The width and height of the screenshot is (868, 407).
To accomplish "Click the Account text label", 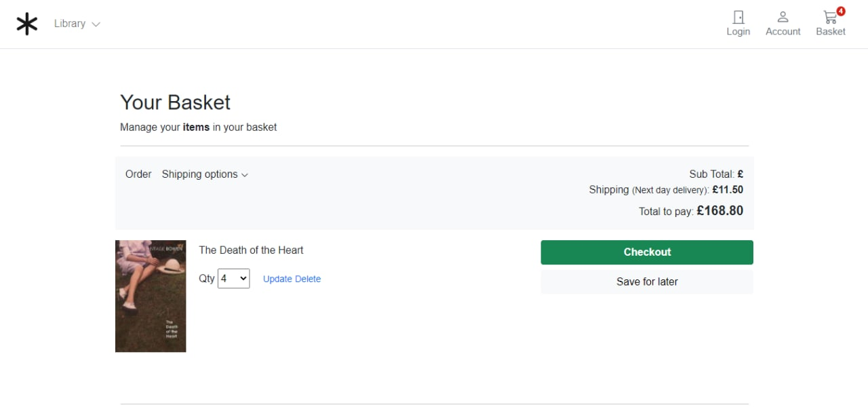I will pyautogui.click(x=783, y=32).
